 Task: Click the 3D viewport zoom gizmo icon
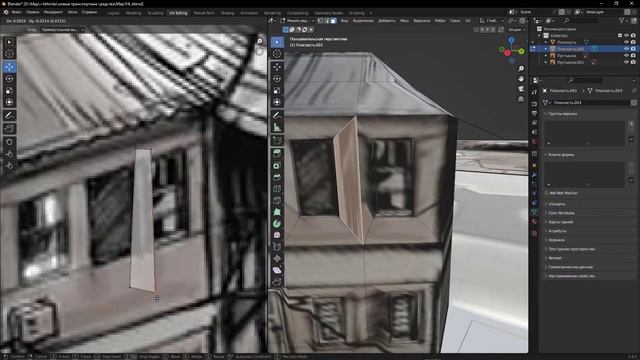pos(521,69)
